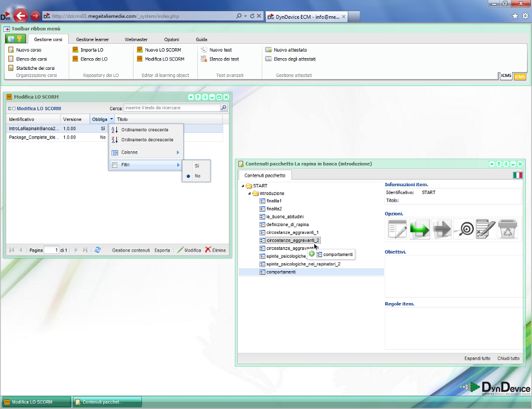Click the Esporta button in the pagination bar

coord(162,250)
